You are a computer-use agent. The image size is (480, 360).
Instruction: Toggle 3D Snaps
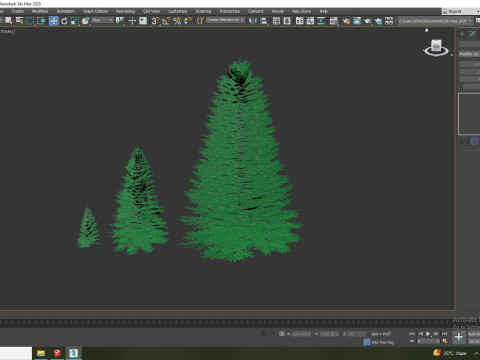click(x=155, y=21)
